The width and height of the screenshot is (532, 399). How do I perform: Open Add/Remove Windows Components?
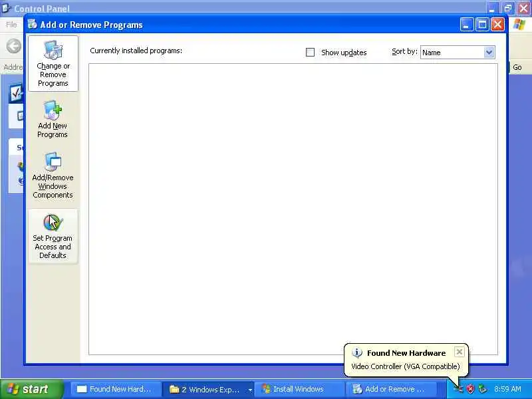(x=53, y=176)
